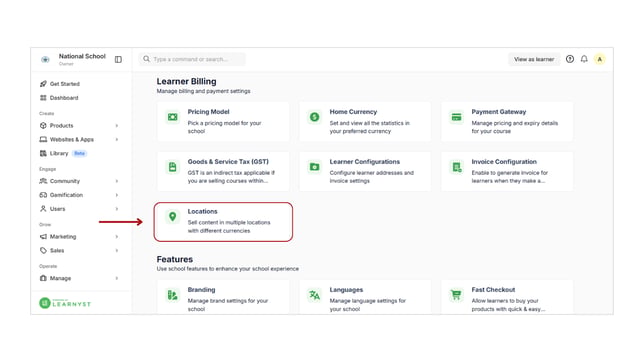Click the Gamification controller icon
Image resolution: width=644 pixels, height=362 pixels.
43,195
